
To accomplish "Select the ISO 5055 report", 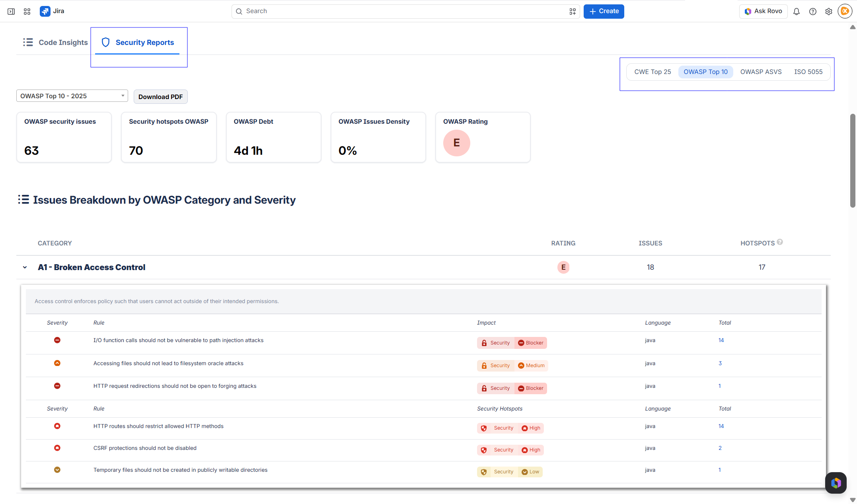I will (x=808, y=72).
